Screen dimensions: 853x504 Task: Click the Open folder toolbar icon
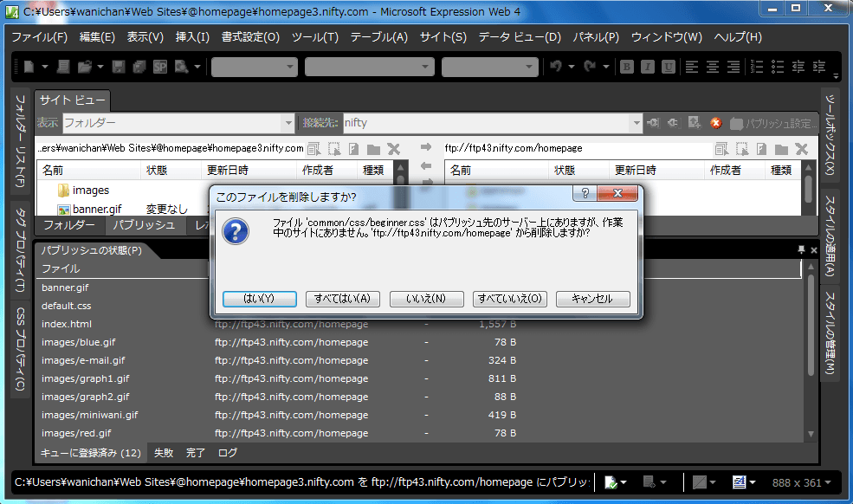click(x=84, y=67)
